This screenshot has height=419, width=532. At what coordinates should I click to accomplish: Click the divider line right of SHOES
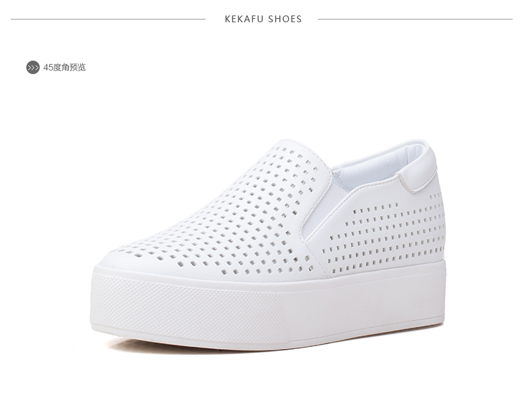415,19
